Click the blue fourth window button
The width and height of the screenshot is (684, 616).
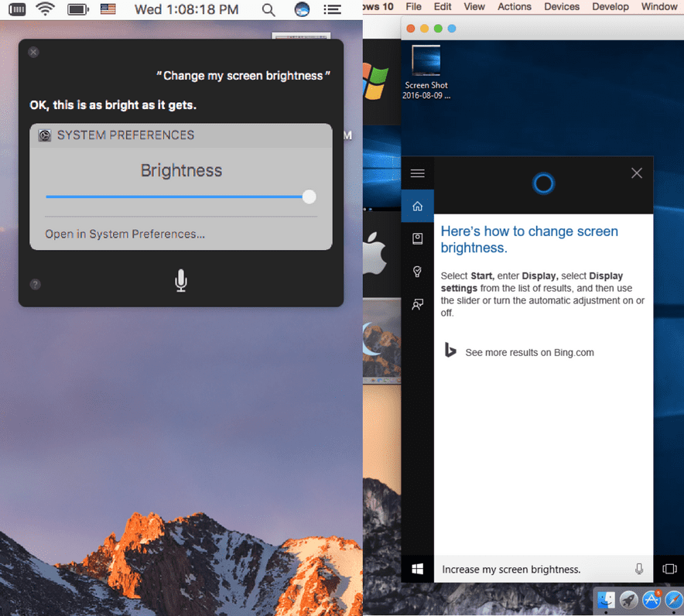tap(452, 29)
